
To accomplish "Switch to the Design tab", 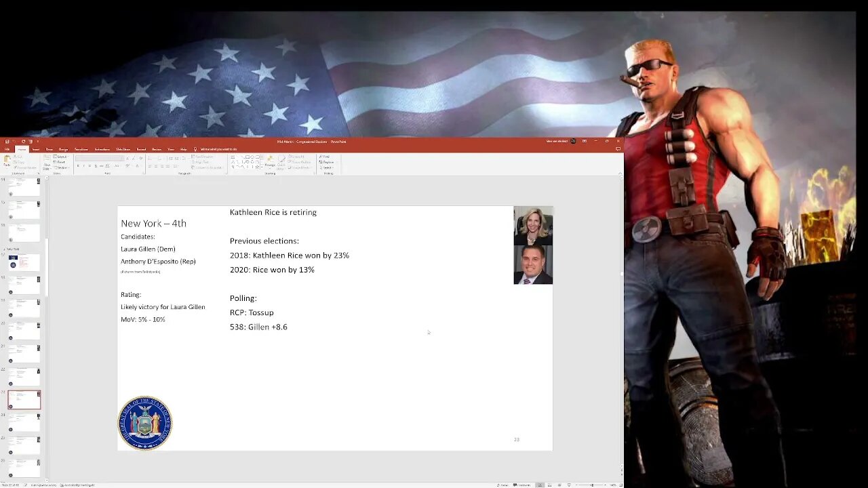I will 63,149.
